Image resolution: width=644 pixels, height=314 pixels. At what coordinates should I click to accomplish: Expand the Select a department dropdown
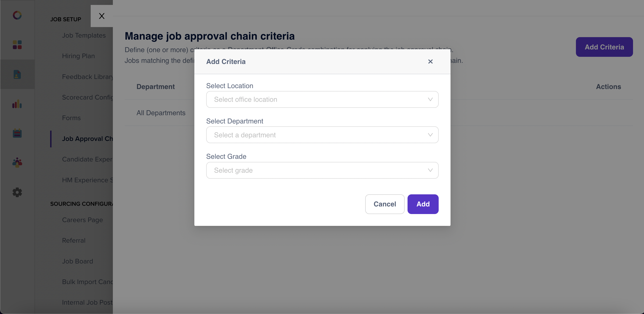point(322,135)
